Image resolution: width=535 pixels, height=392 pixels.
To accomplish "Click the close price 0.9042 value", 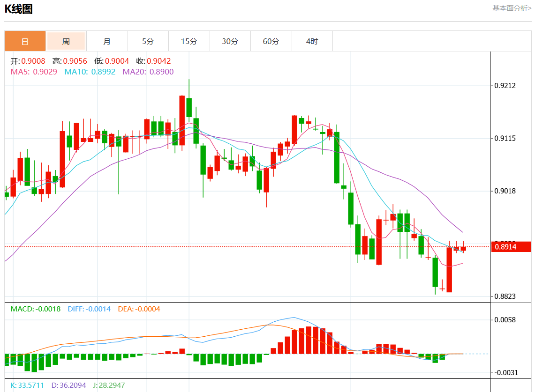I will pos(158,61).
